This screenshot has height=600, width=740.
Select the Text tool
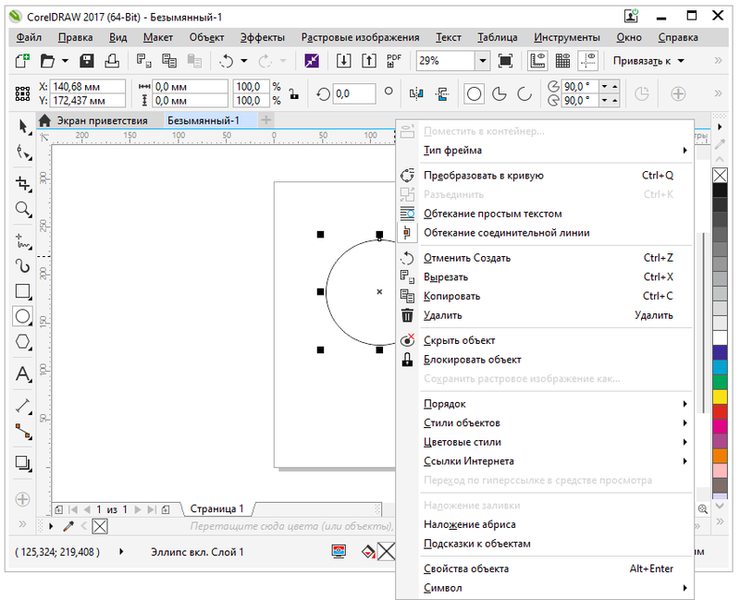[x=23, y=374]
